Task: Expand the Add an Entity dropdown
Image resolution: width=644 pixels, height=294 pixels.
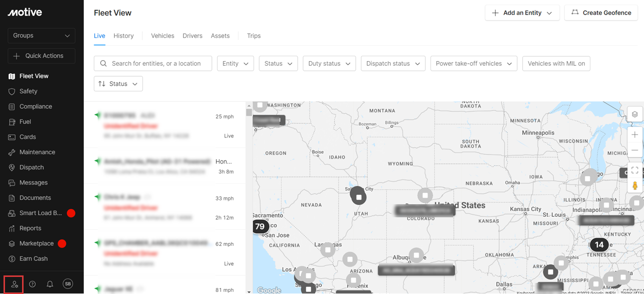Action: click(x=522, y=13)
